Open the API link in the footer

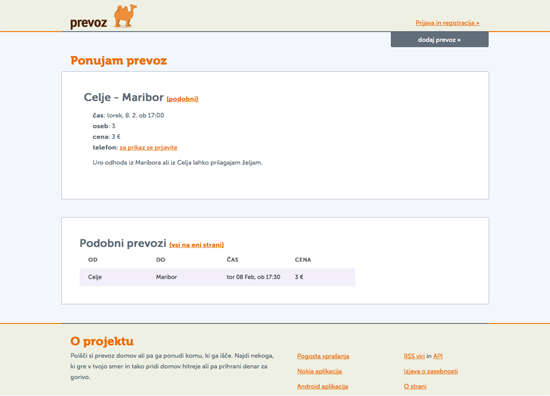[x=438, y=356]
